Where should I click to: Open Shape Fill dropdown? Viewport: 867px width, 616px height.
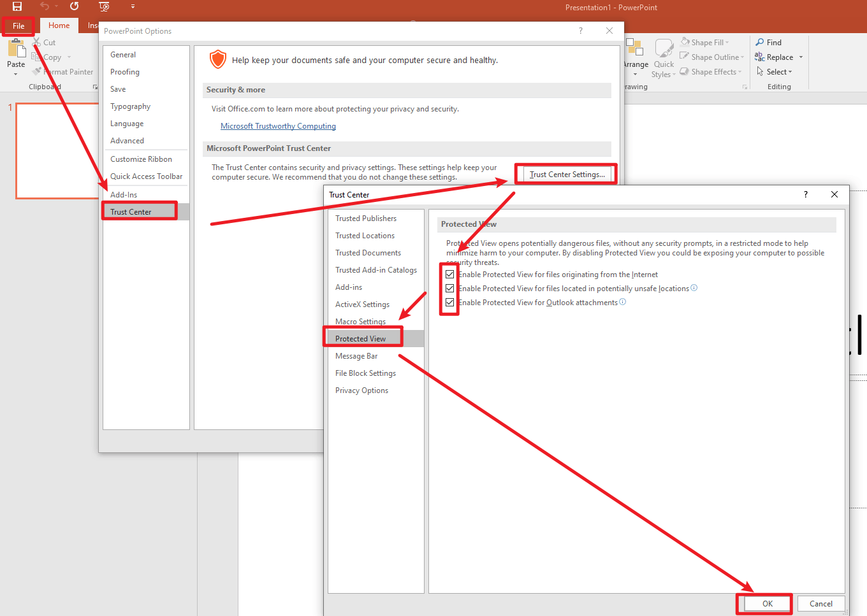coord(704,43)
